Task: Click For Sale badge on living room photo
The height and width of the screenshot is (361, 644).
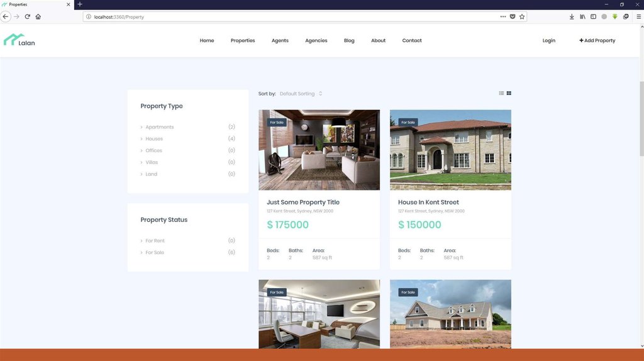Action: click(x=277, y=123)
